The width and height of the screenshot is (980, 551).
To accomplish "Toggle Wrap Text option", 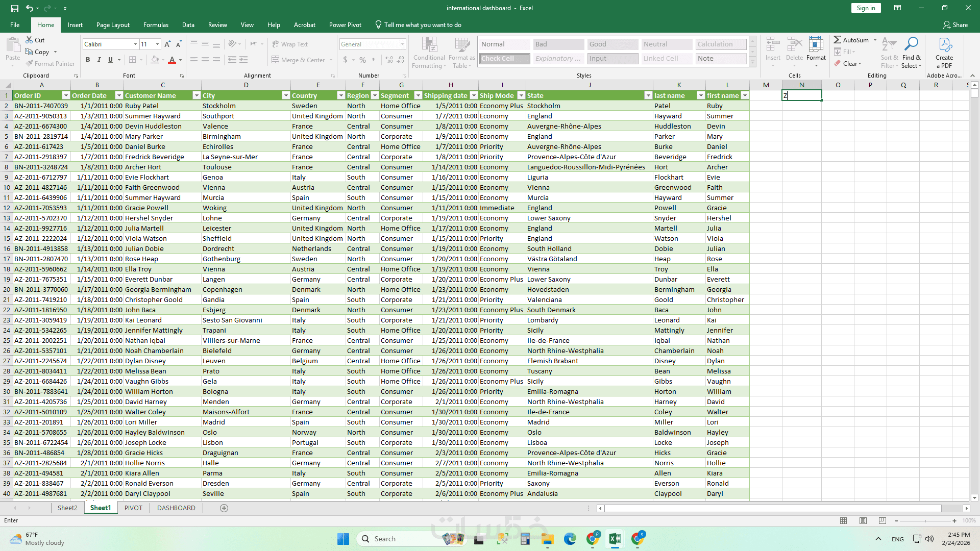I will (x=290, y=44).
